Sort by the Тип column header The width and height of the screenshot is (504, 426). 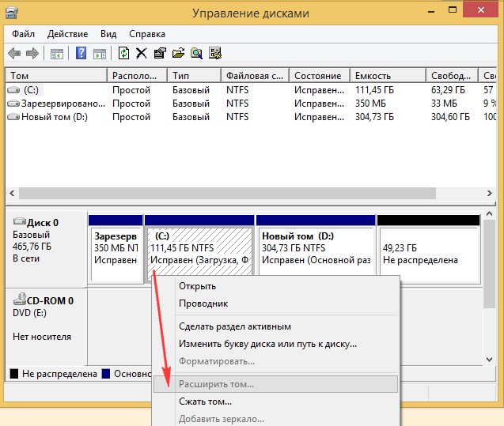[194, 76]
